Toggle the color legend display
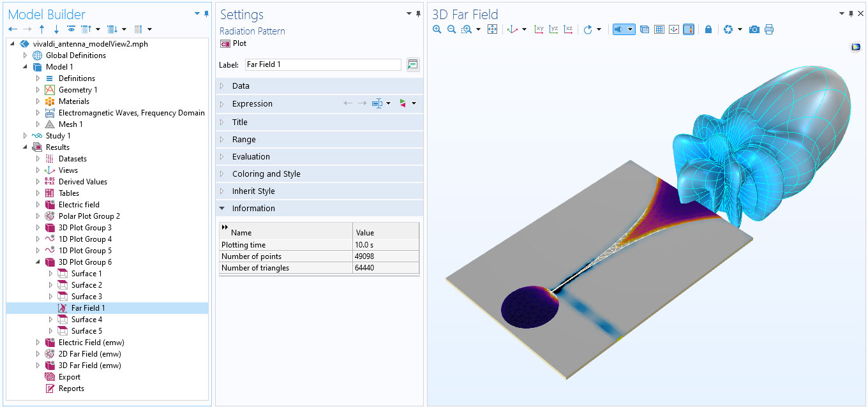The width and height of the screenshot is (868, 407). click(689, 29)
